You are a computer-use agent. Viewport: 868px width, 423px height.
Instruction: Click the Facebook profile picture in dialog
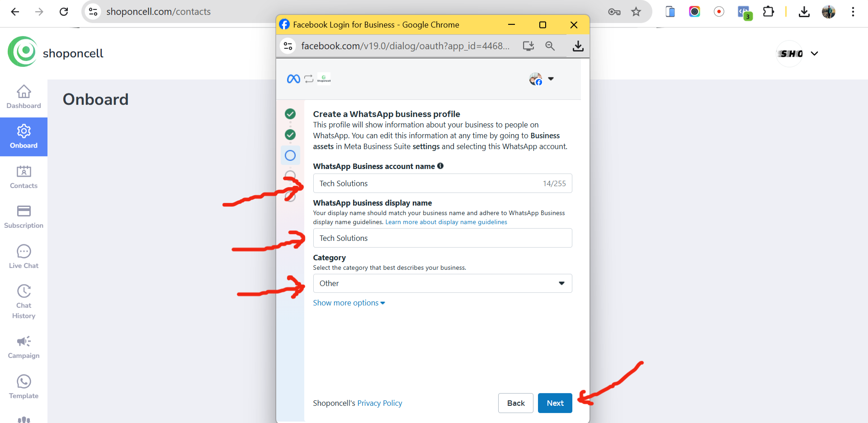(536, 79)
